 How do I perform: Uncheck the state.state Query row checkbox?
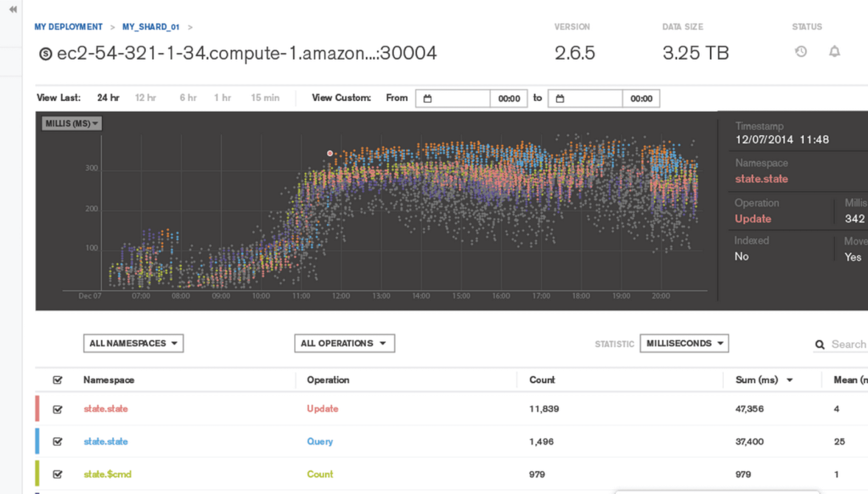(x=57, y=442)
